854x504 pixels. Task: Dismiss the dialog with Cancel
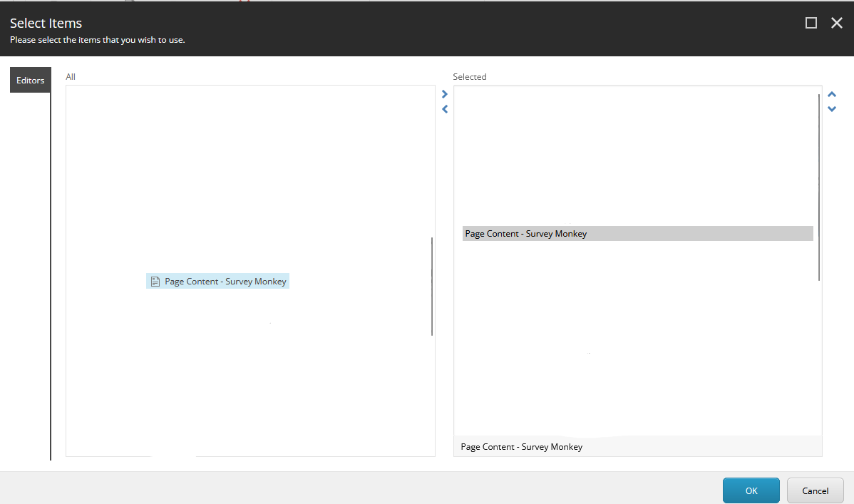[815, 490]
